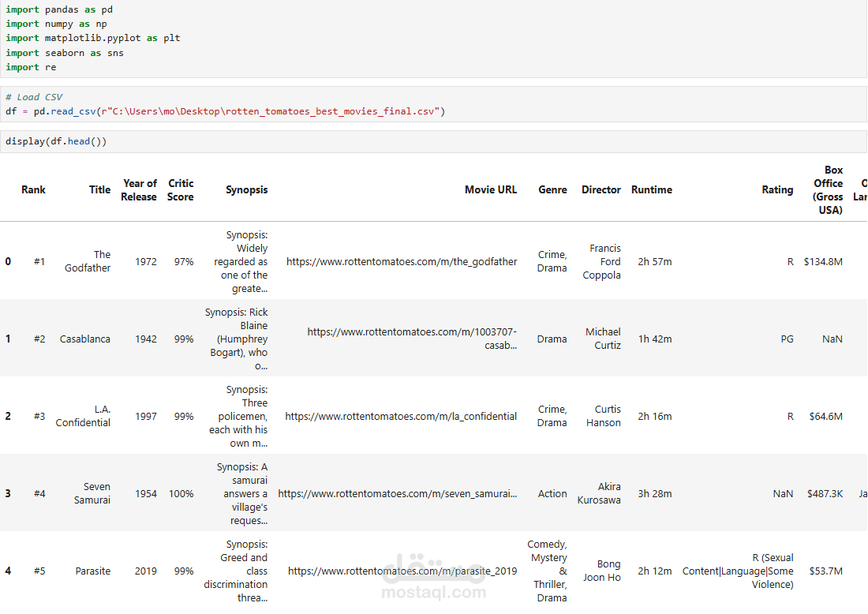868x614 pixels.
Task: Click the imports code cell
Action: (434, 39)
